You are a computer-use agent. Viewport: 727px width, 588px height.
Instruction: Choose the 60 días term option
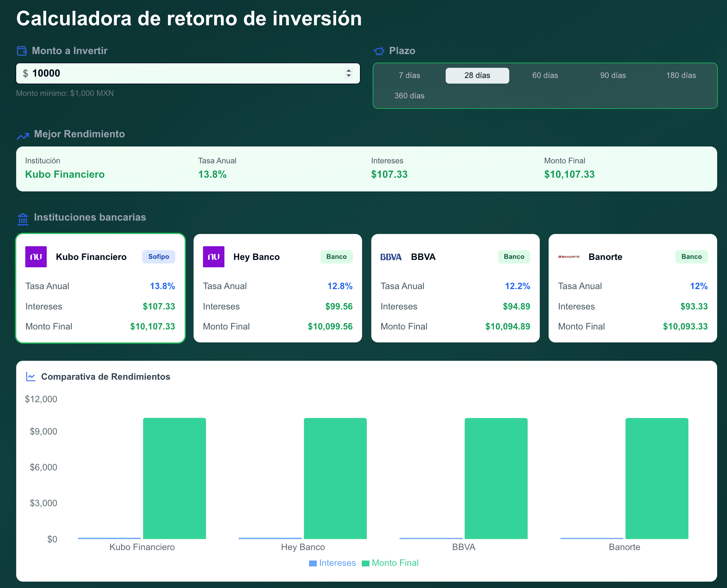point(545,76)
